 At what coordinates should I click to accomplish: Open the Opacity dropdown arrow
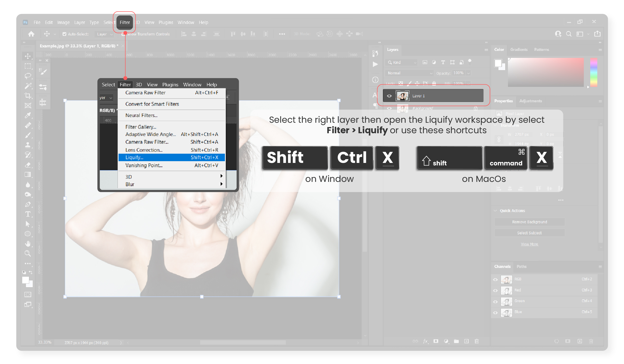pos(468,73)
